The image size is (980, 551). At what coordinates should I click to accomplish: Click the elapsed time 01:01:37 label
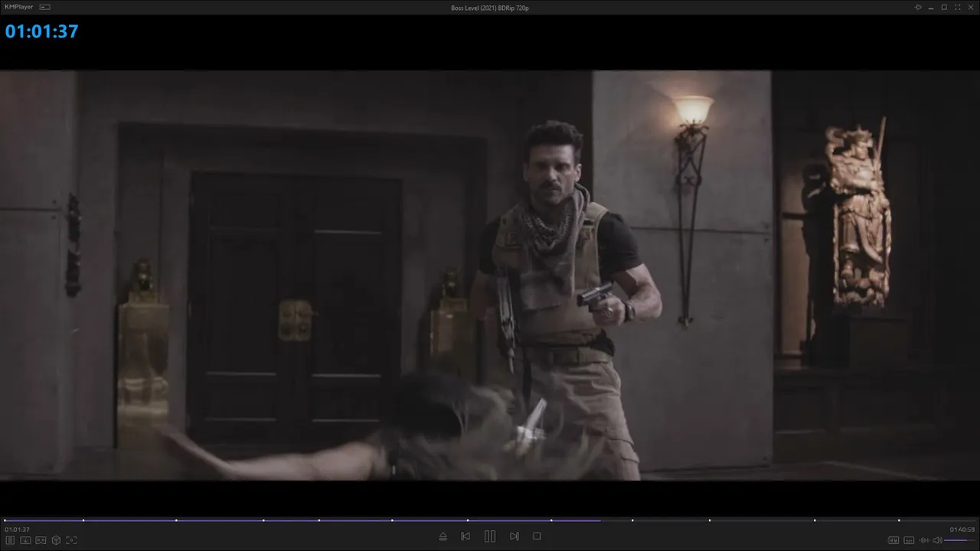(17, 530)
